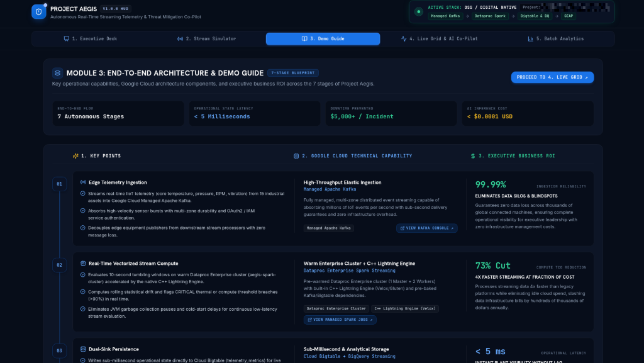Click the 03 stage marker on the timeline
644x363 pixels.
point(60,351)
